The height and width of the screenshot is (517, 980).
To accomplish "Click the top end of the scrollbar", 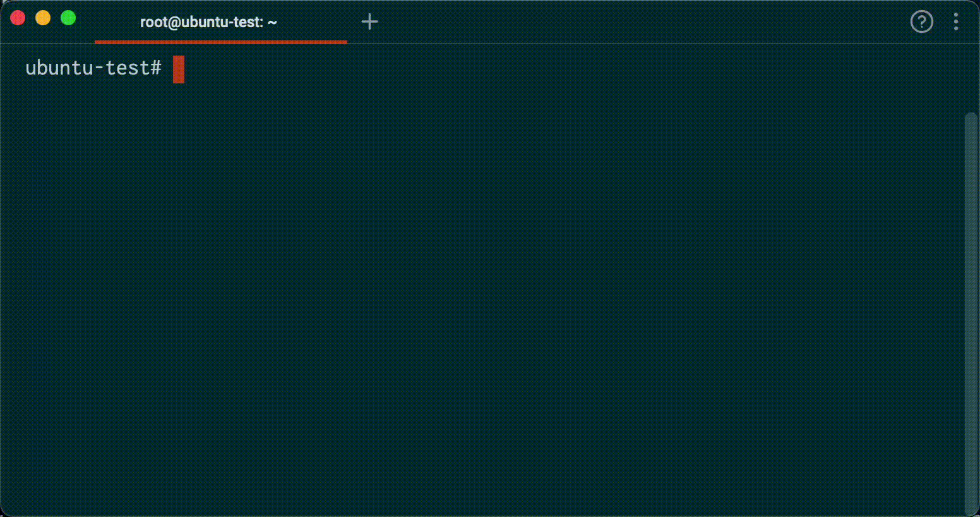I will tap(971, 117).
